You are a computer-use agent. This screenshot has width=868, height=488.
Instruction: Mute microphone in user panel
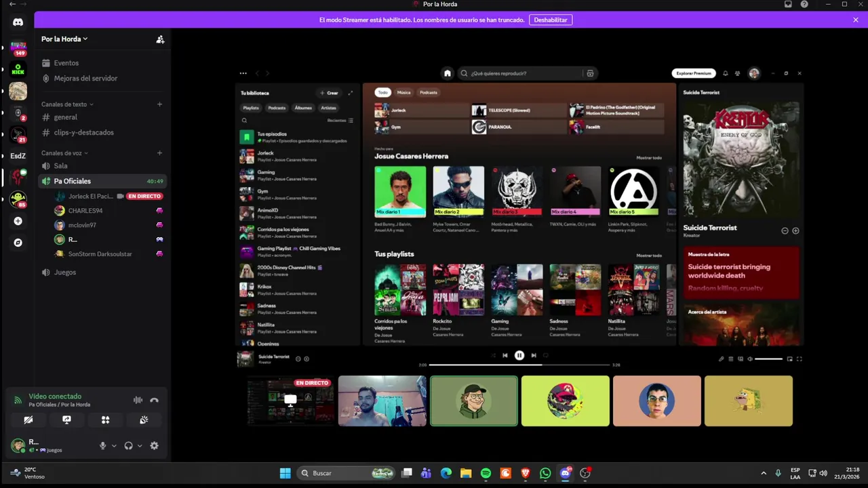(103, 445)
